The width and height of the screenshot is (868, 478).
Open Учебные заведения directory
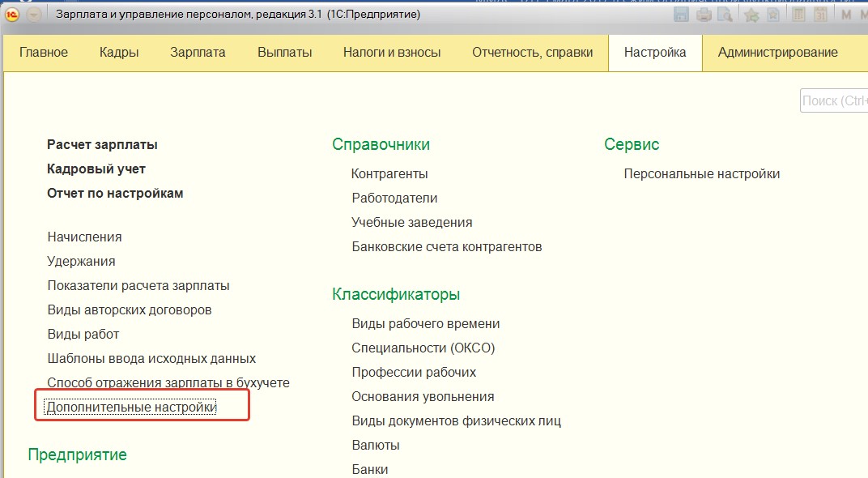coord(412,223)
